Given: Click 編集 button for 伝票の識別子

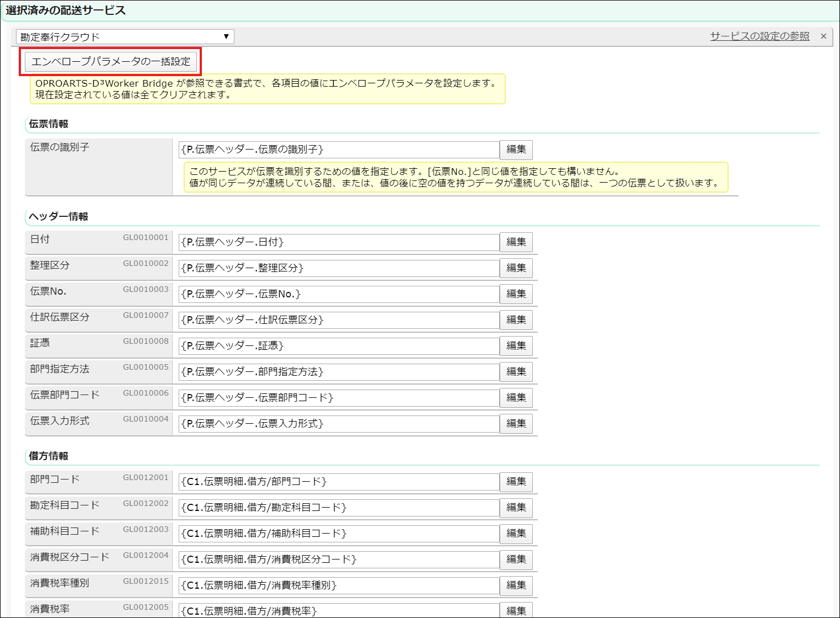Looking at the screenshot, I should 516,150.
